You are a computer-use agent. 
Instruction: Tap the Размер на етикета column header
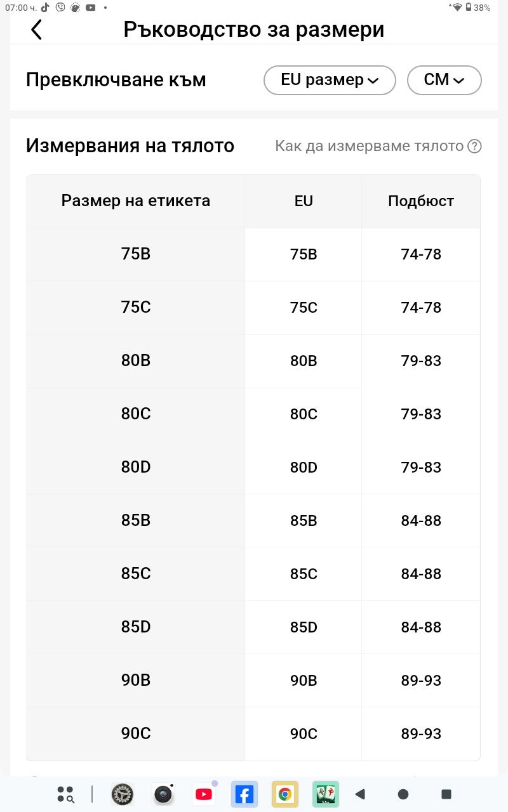pos(136,202)
